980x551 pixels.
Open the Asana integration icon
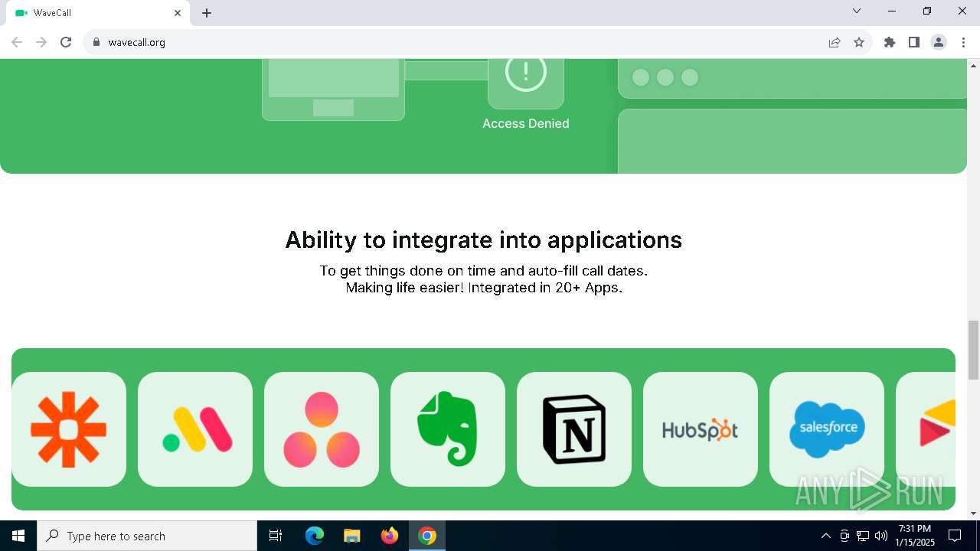click(x=322, y=429)
